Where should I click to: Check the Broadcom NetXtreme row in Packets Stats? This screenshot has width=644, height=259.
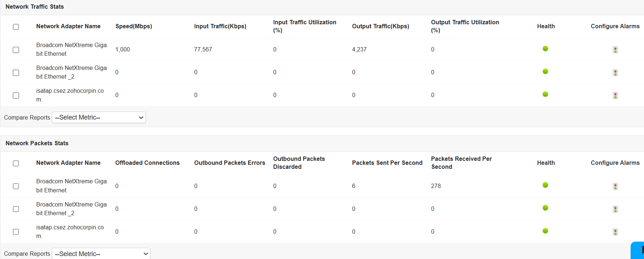click(16, 186)
